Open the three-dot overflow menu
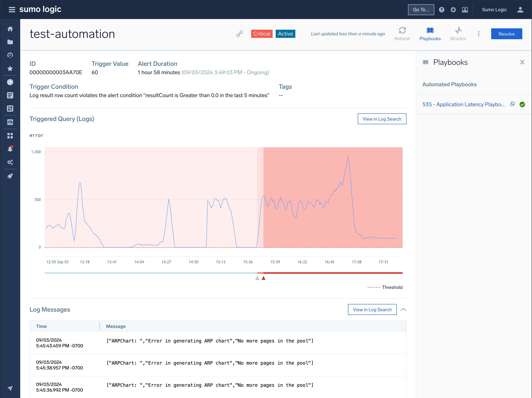Viewport: 532px width, 398px height. point(479,34)
